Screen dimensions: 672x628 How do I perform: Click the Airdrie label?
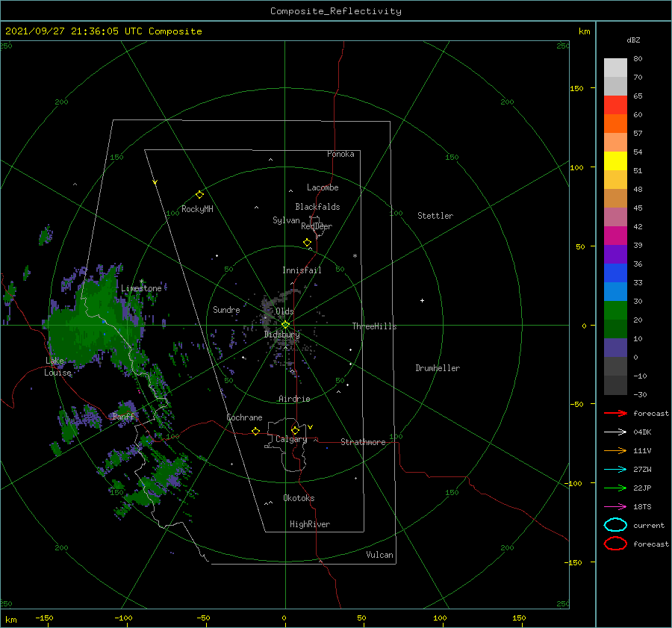click(x=294, y=399)
